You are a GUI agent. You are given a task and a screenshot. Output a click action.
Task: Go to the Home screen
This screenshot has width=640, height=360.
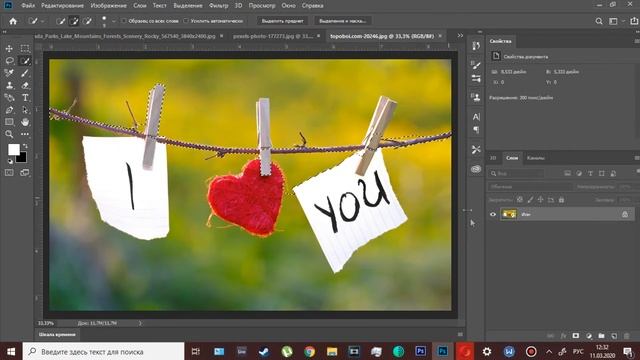coord(13,21)
